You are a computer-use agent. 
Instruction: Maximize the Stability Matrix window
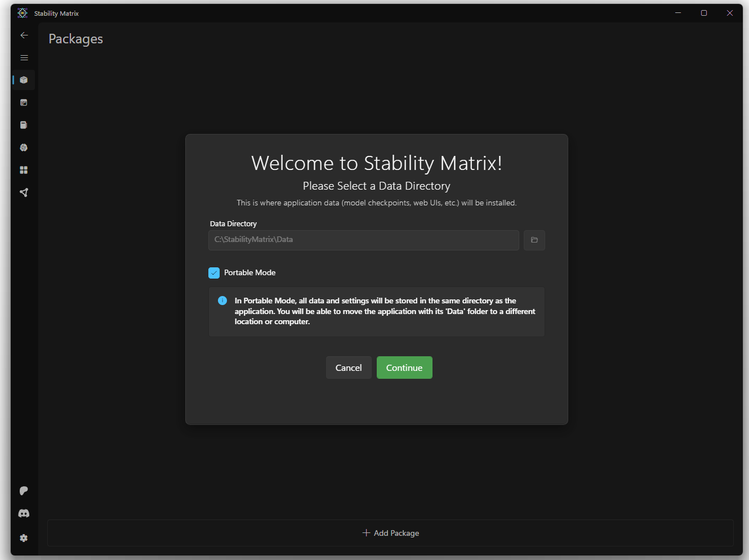704,13
